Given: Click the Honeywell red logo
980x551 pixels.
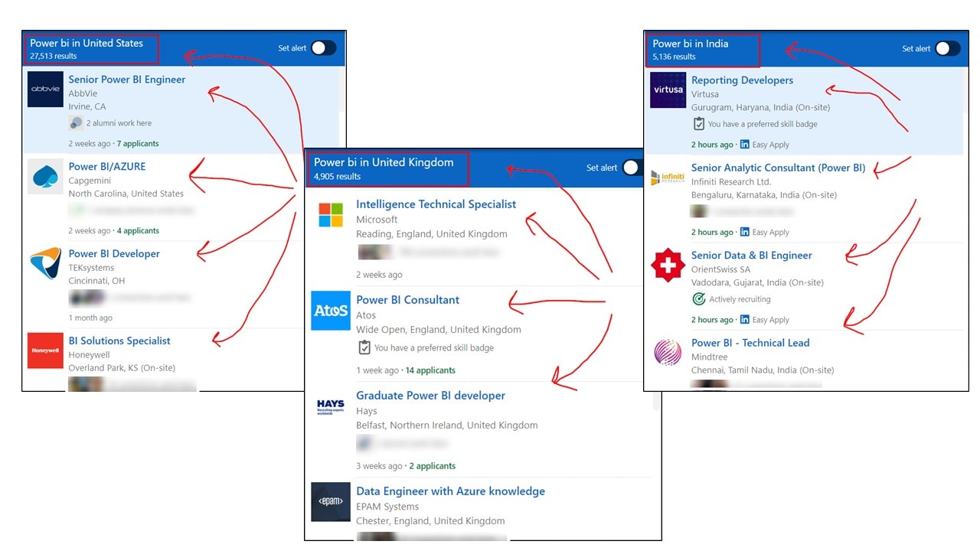Looking at the screenshot, I should (x=45, y=350).
